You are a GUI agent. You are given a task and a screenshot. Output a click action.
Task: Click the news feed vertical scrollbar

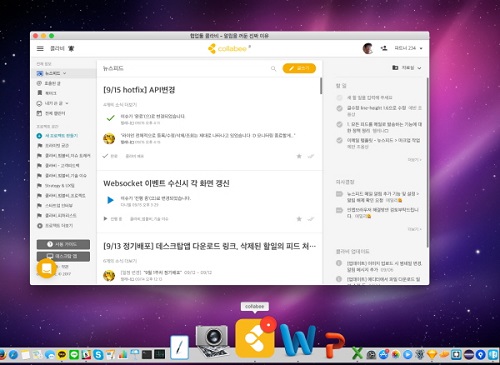pos(321,86)
